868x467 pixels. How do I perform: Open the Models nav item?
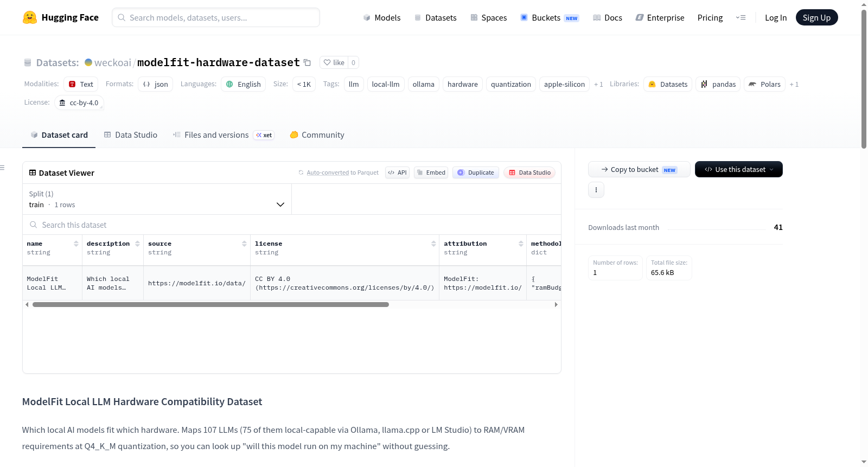(382, 17)
